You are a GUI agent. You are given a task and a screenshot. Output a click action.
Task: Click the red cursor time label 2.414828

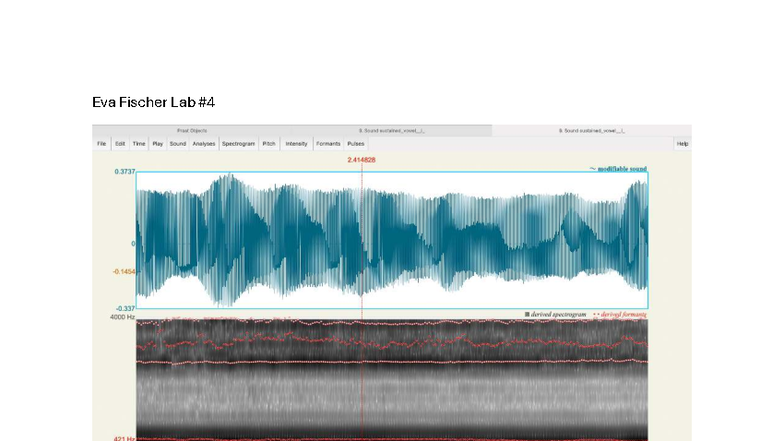pos(362,160)
